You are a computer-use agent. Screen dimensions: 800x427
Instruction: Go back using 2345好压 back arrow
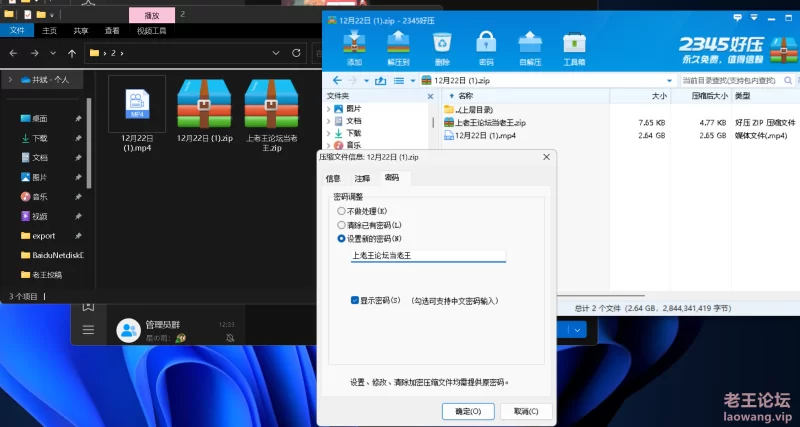click(337, 81)
